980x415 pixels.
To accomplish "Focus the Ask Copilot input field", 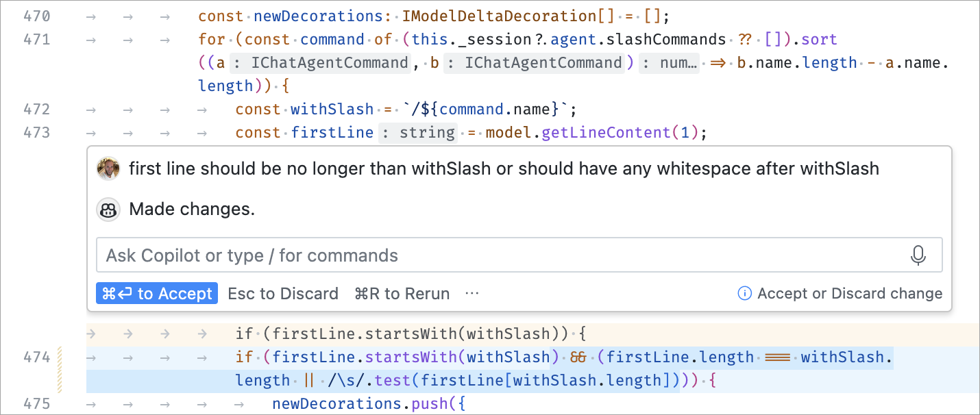I will (480, 255).
